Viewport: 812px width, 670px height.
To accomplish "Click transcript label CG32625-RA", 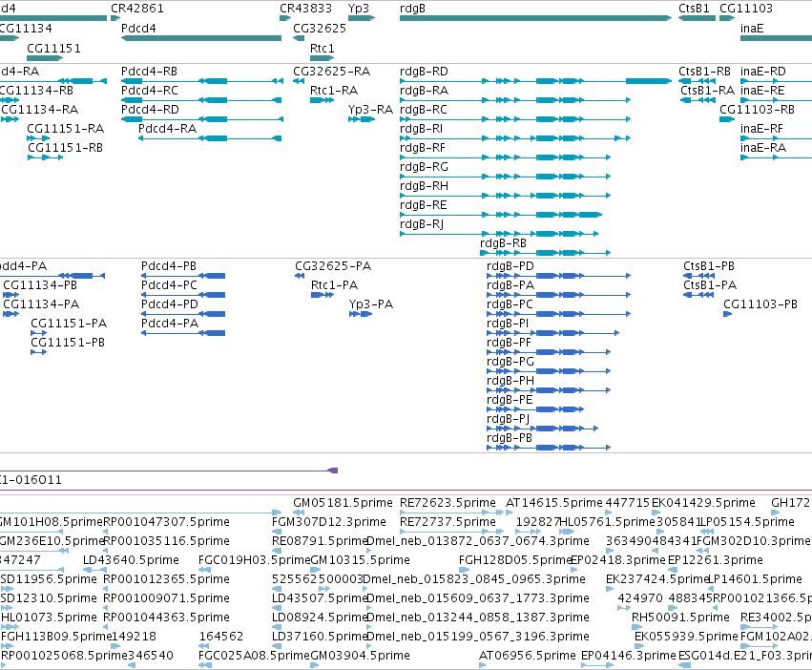I will coord(331,72).
